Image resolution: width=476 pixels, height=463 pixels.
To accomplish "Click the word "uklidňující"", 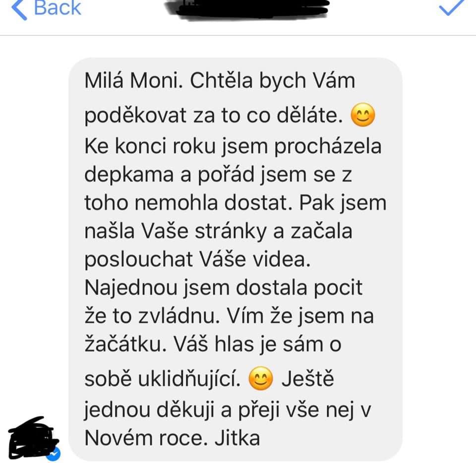I will [190, 379].
